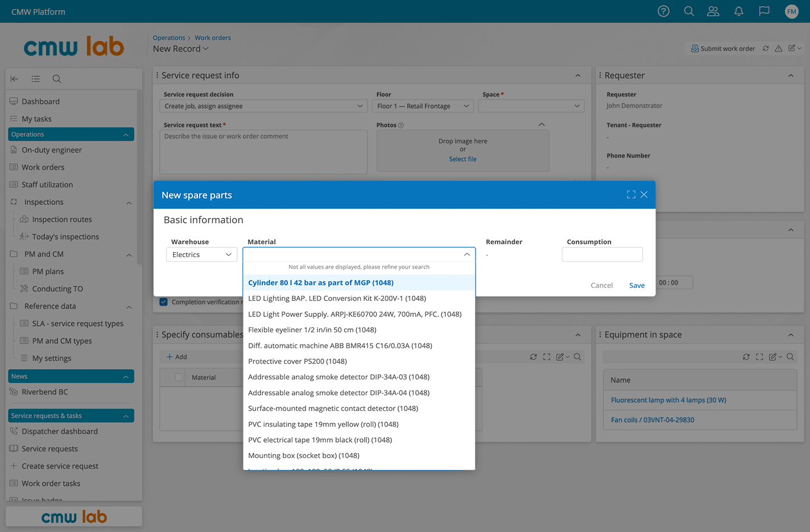Click Operations breadcrumb link
The height and width of the screenshot is (532, 810).
pos(169,38)
